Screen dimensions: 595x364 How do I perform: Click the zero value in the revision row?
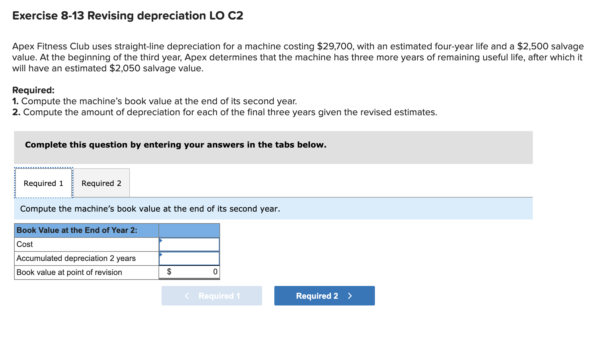point(215,272)
